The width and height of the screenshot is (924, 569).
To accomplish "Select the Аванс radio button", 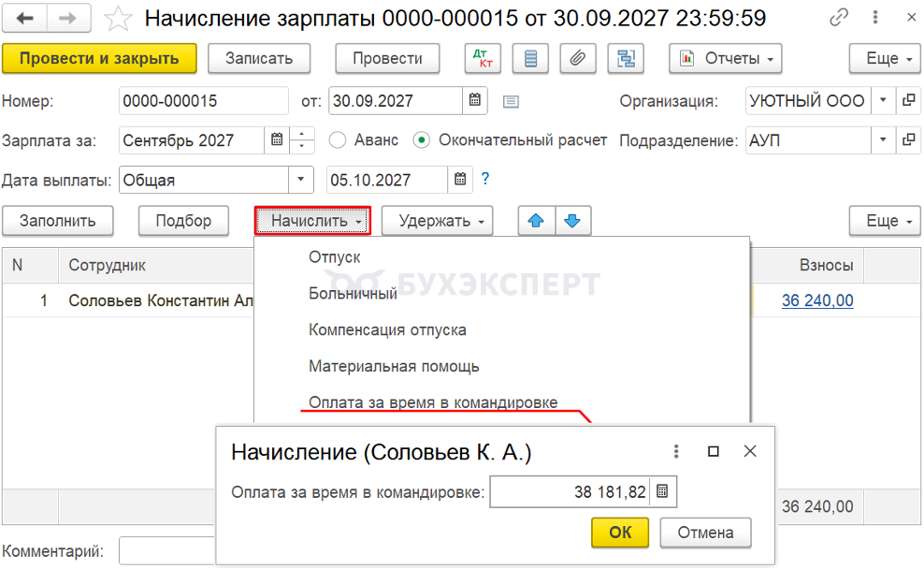I will point(338,140).
